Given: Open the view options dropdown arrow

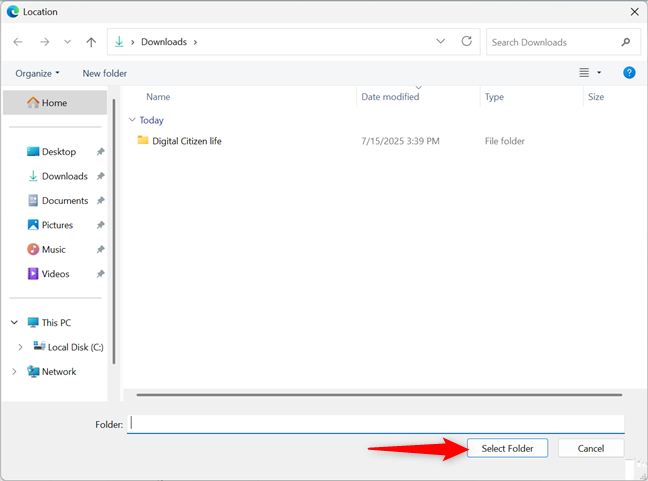Looking at the screenshot, I should (x=599, y=73).
